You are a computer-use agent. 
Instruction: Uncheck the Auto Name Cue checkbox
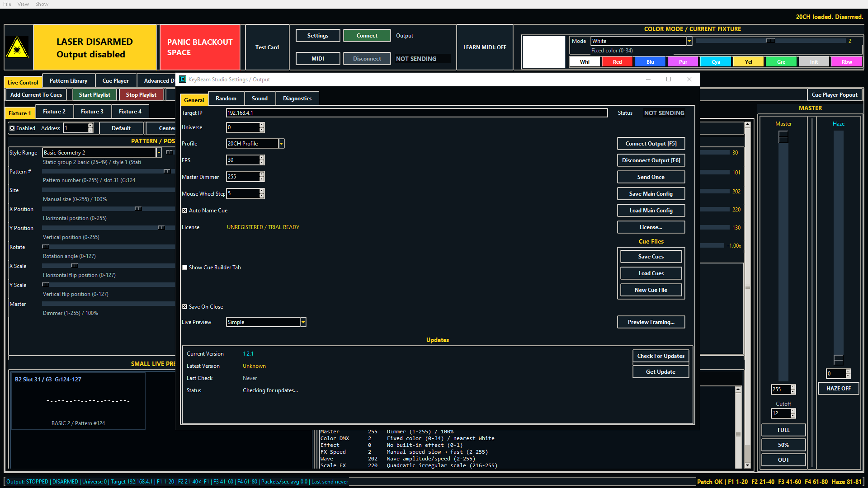(x=184, y=211)
